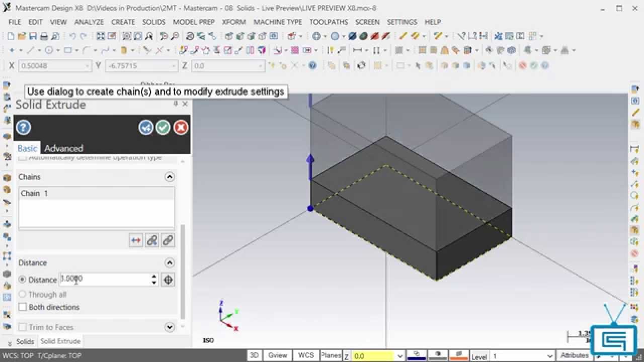Cancel extrude with red X icon
Image resolution: width=644 pixels, height=362 pixels.
181,127
